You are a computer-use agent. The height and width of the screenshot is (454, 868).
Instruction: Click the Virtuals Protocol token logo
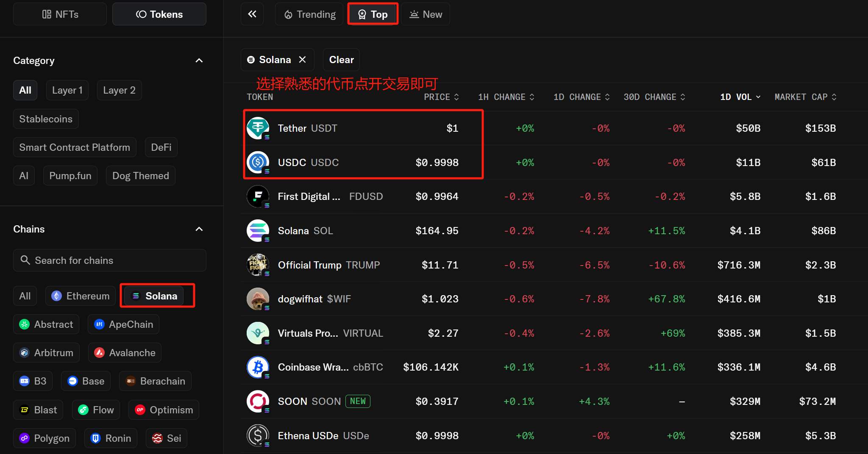pos(258,333)
